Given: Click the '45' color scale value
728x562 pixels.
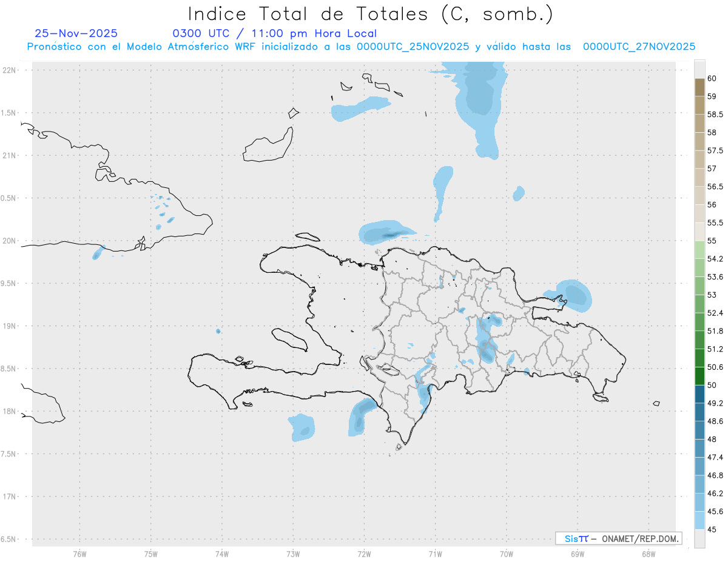Looking at the screenshot, I should coord(712,530).
